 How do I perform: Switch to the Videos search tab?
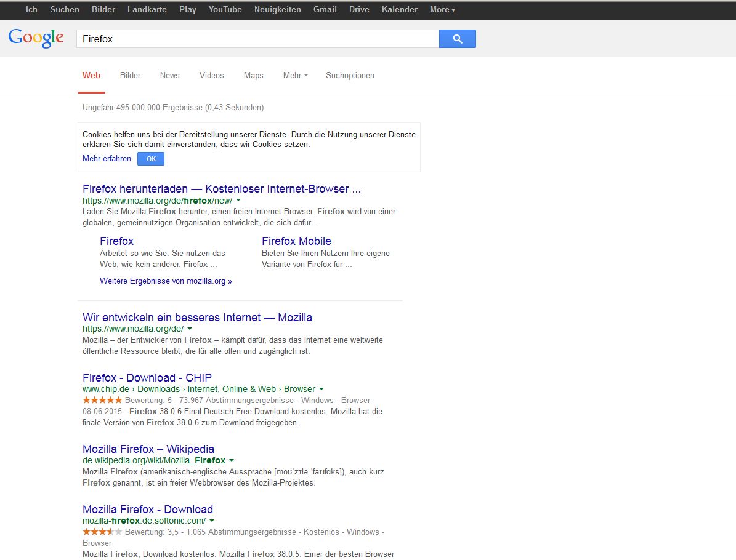pos(212,76)
